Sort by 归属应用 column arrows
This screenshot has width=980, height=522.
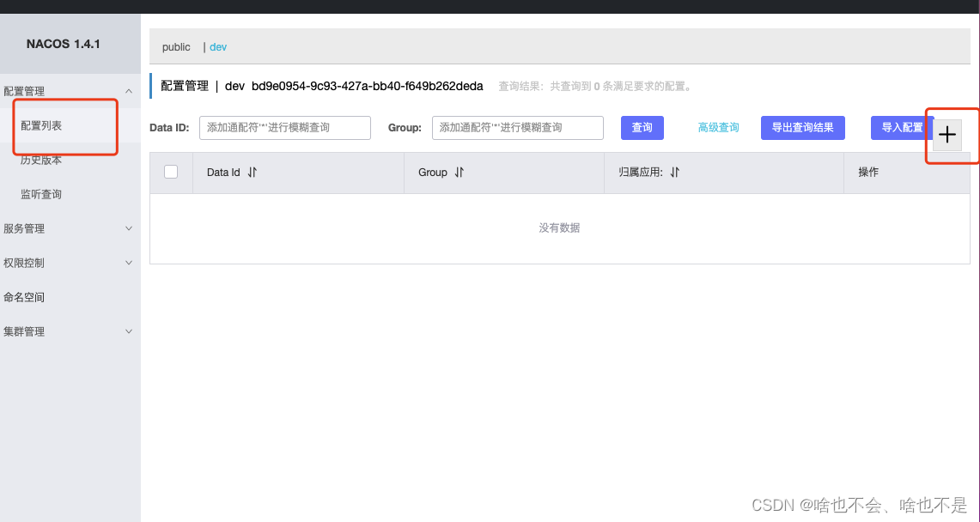(x=674, y=172)
